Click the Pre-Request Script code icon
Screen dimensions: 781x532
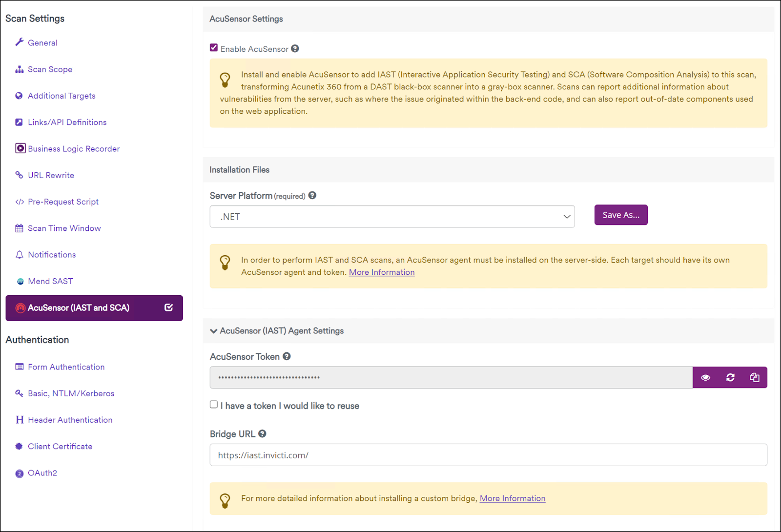(20, 202)
